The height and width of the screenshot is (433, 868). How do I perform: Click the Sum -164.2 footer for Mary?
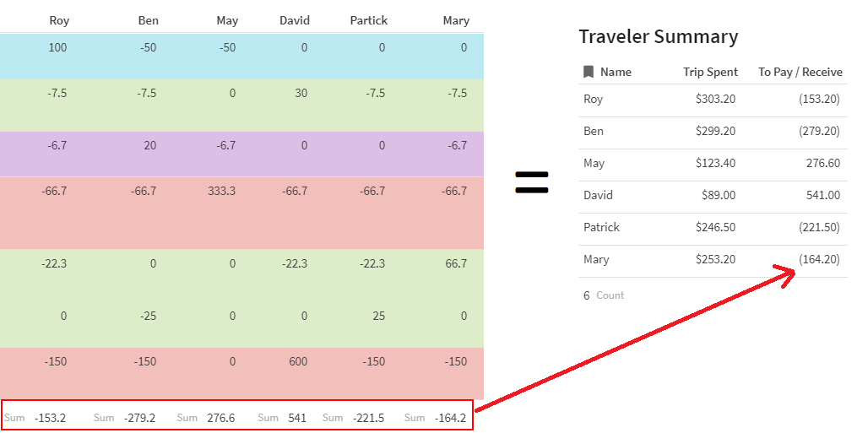point(435,418)
